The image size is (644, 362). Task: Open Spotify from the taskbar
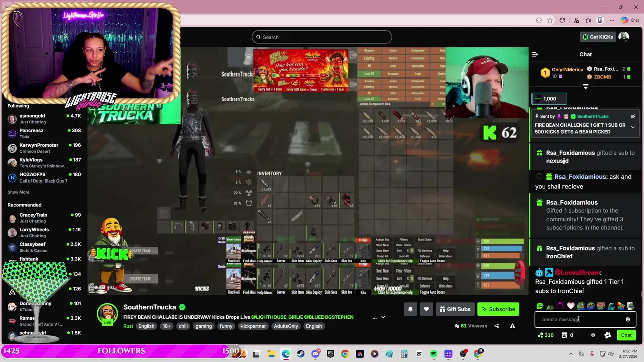(433, 354)
